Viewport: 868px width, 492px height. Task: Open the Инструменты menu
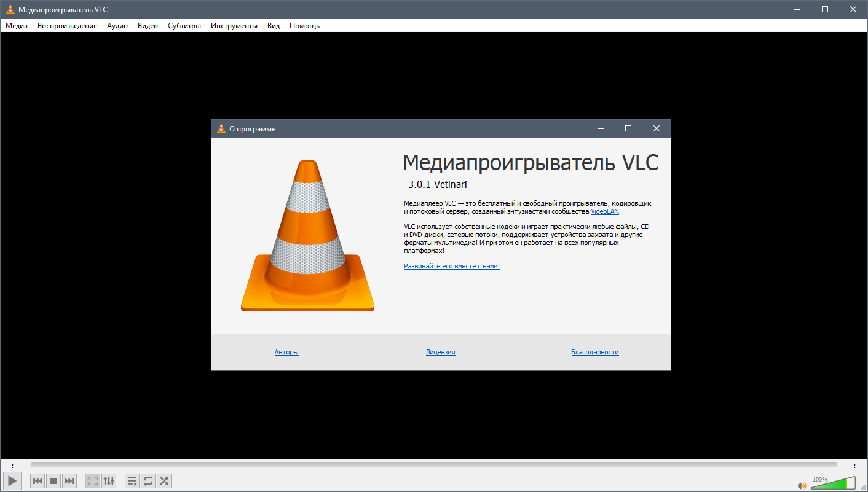pos(234,26)
